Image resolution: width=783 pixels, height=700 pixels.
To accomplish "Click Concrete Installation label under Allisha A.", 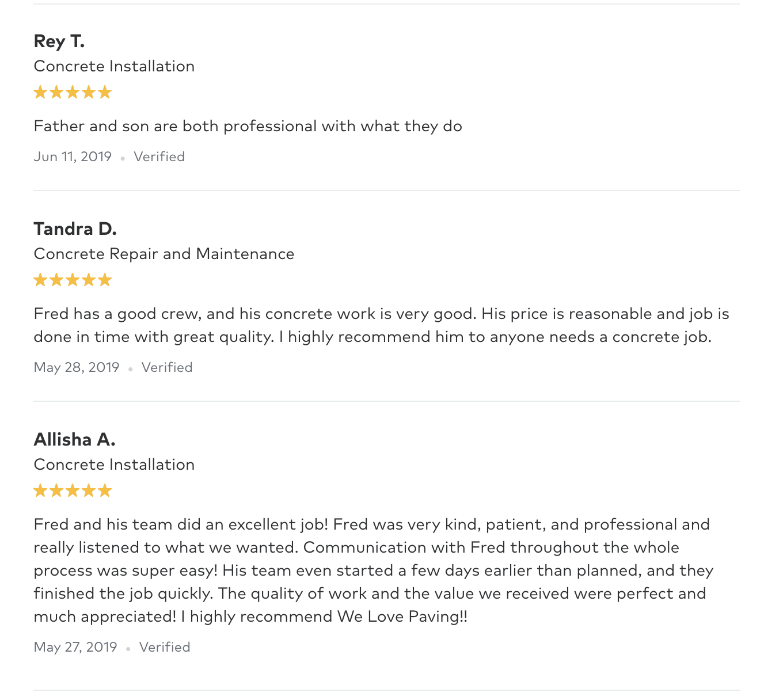I will click(114, 465).
